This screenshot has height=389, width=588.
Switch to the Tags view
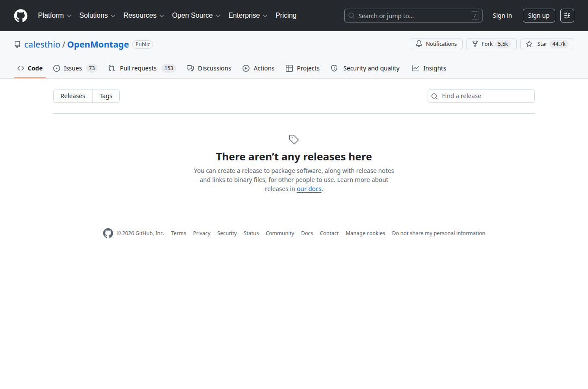pos(106,96)
